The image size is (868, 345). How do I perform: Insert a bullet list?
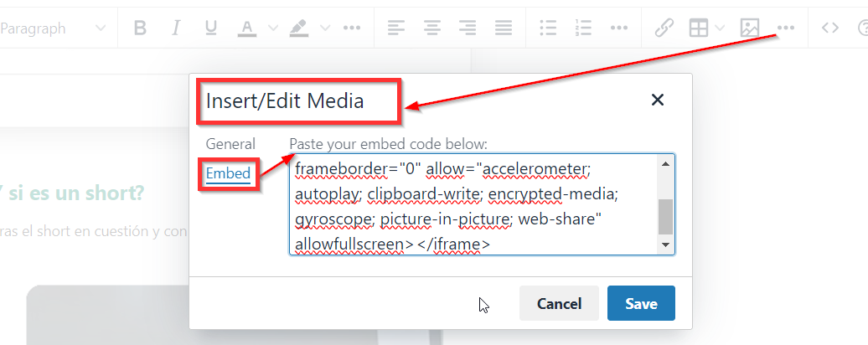pos(548,28)
